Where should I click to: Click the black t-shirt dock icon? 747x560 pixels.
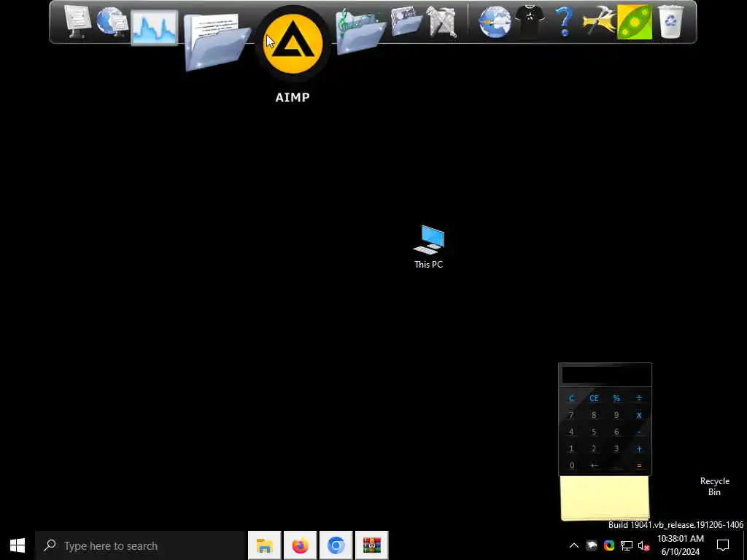click(530, 21)
